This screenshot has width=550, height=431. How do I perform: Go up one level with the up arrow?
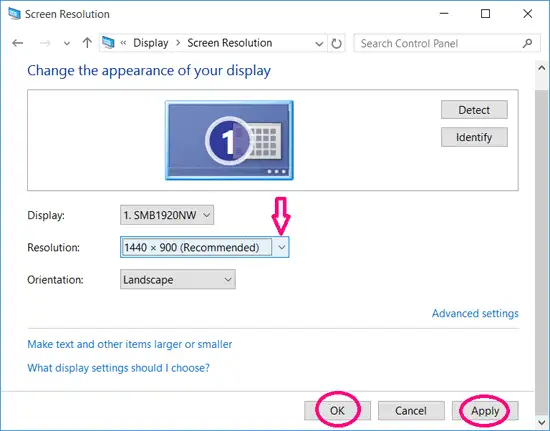(x=87, y=43)
